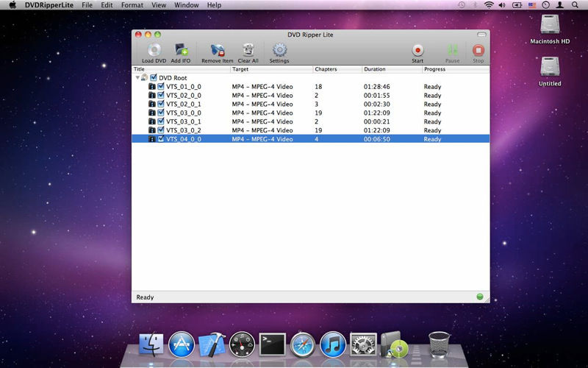Open Finder from the dock
588x368 pixels.
coord(151,344)
